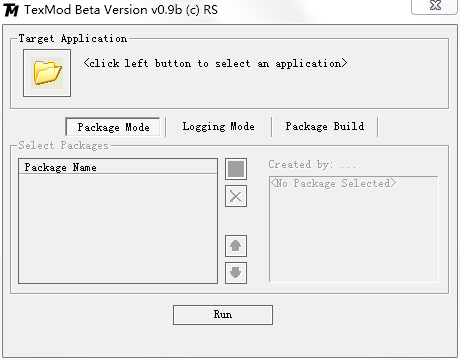Click the TexMod logo in the title bar
Screen dimensions: 460x360
pyautogui.click(x=11, y=10)
